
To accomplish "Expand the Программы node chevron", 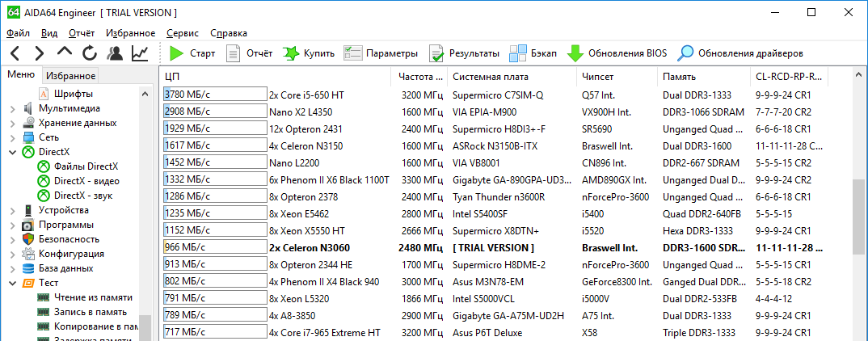I will click(13, 224).
